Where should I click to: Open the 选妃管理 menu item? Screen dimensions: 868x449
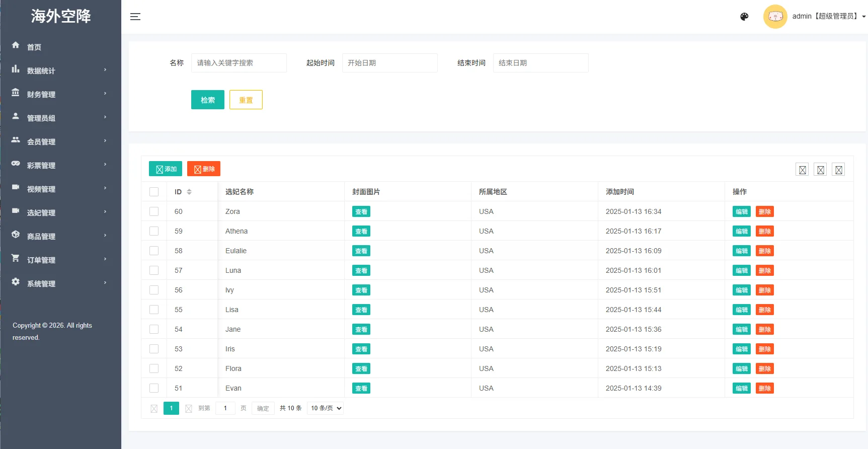[60, 212]
